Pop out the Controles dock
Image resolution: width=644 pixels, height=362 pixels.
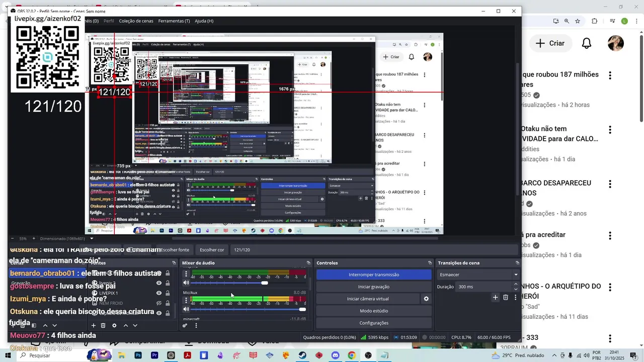(x=430, y=263)
